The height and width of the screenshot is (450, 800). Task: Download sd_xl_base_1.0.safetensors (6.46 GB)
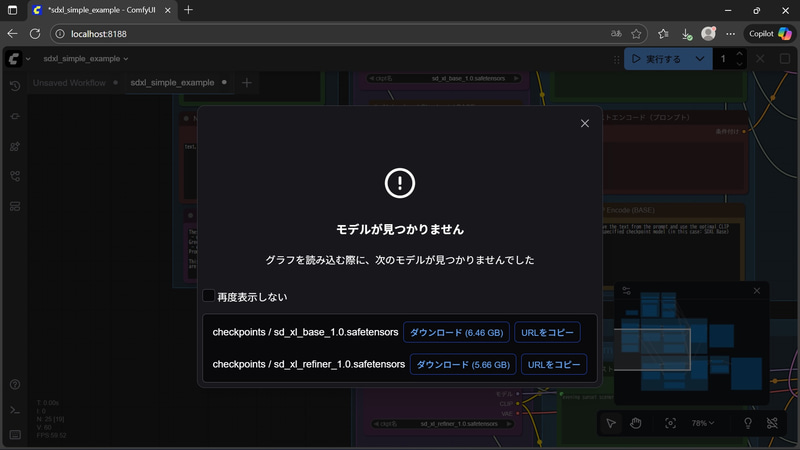(x=456, y=332)
